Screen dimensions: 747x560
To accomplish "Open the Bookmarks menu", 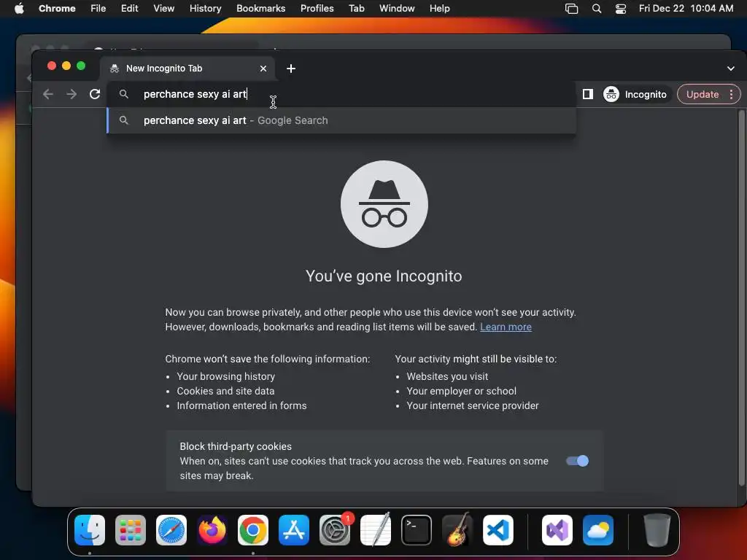I will click(x=260, y=9).
